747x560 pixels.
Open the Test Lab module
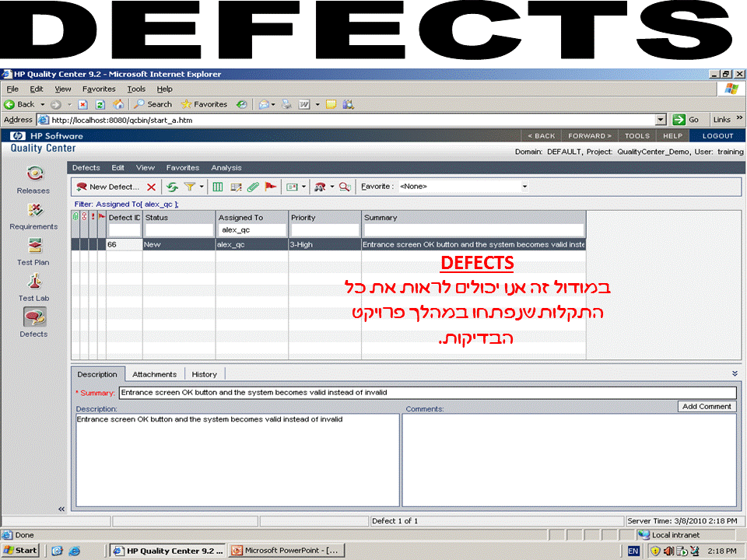tap(33, 287)
